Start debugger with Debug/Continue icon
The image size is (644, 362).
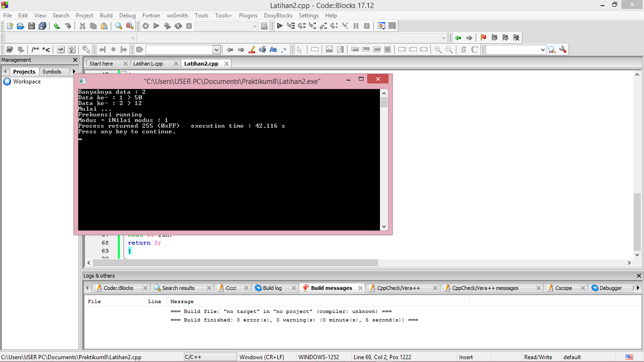click(280, 26)
